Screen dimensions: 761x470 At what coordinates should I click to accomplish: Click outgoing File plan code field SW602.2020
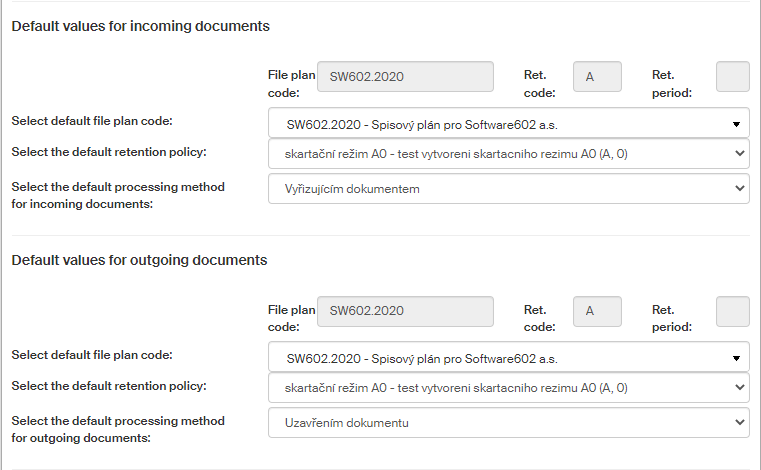(x=405, y=311)
